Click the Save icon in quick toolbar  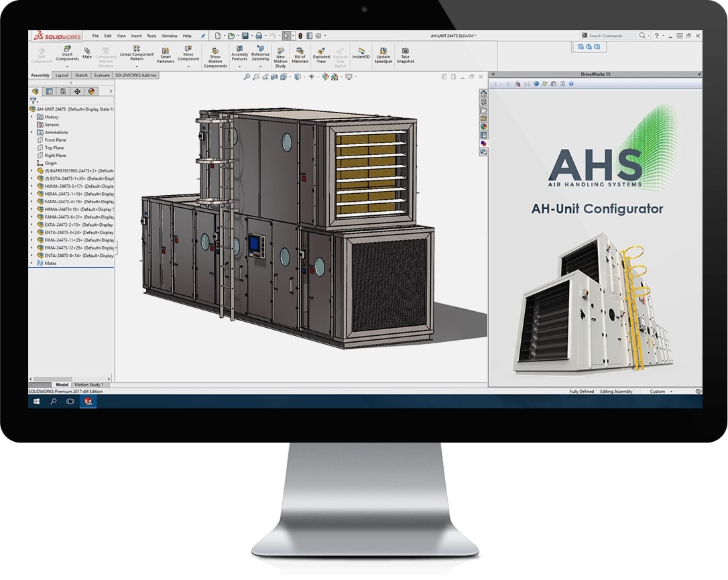(x=245, y=36)
